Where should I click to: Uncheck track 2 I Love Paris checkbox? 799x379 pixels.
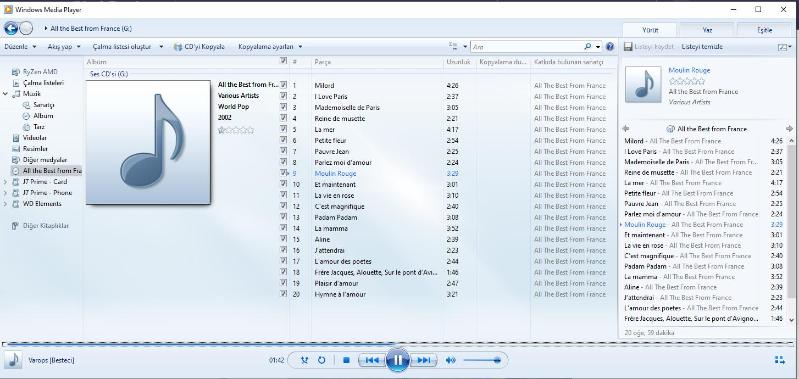284,96
